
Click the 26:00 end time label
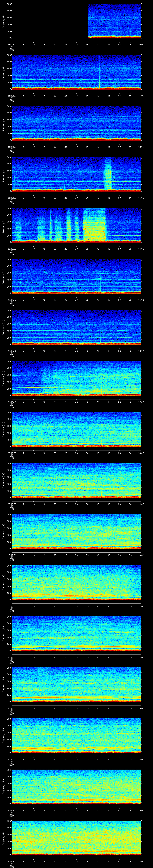point(141,861)
